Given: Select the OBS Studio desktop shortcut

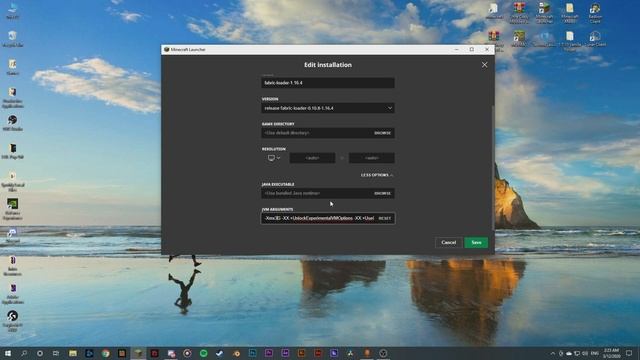Looking at the screenshot, I should point(12,123).
